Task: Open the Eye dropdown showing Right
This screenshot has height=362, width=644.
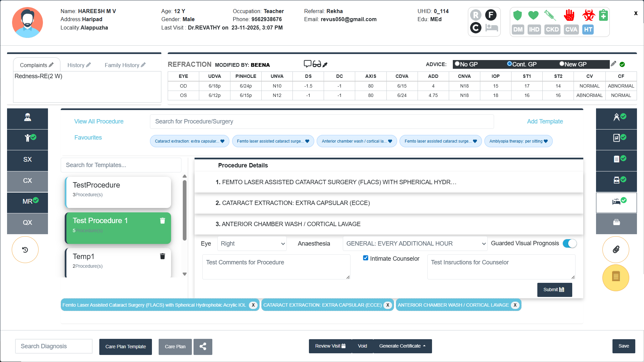Action: click(252, 244)
